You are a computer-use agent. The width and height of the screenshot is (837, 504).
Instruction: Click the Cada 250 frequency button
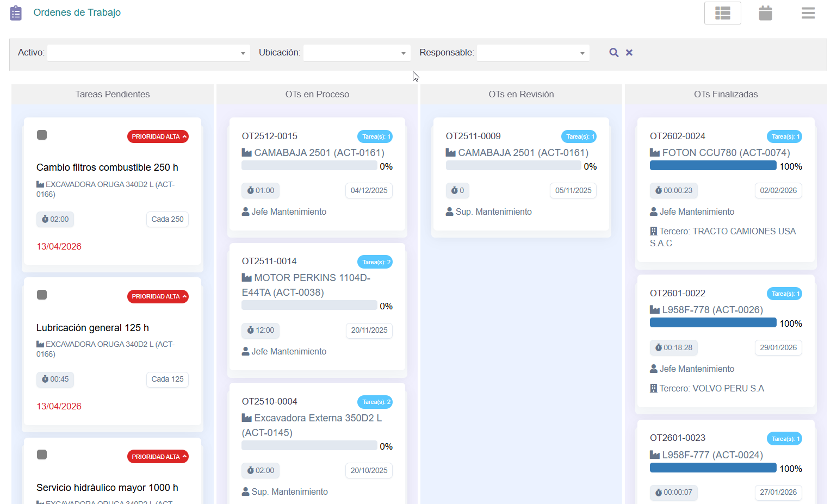click(167, 219)
